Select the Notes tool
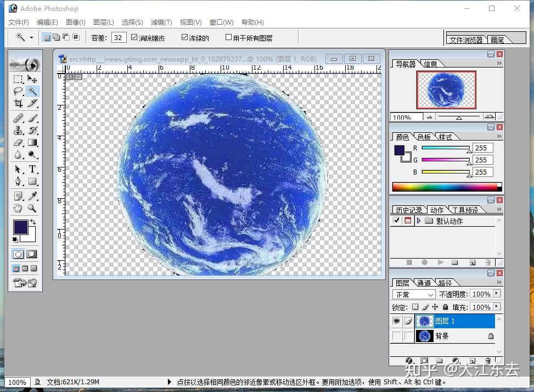 click(19, 196)
